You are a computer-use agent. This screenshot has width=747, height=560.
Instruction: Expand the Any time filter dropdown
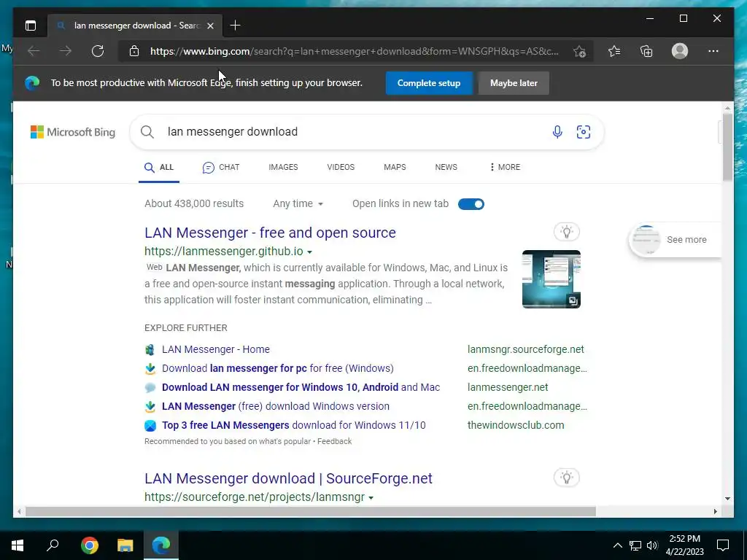click(x=298, y=204)
